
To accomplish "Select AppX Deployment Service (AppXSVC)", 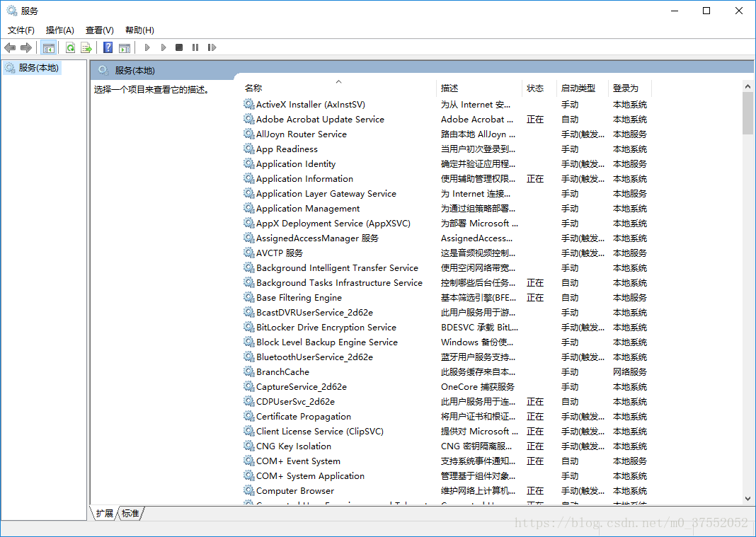I will pyautogui.click(x=333, y=223).
